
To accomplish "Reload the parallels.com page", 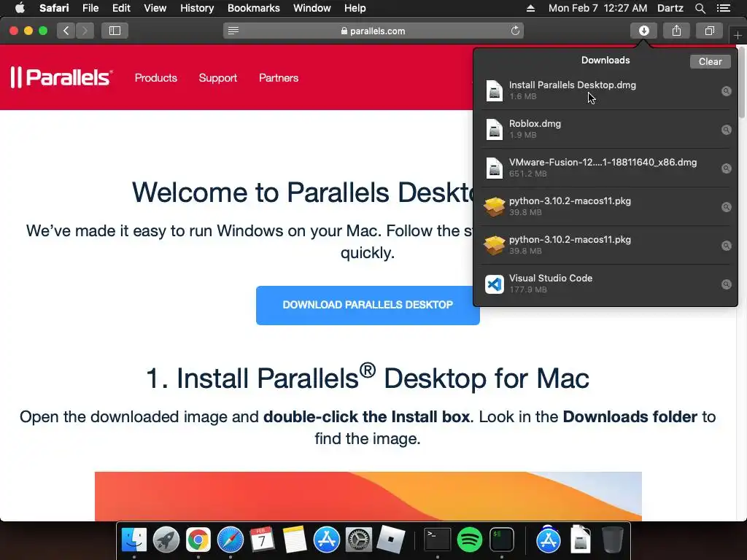I will click(x=515, y=31).
